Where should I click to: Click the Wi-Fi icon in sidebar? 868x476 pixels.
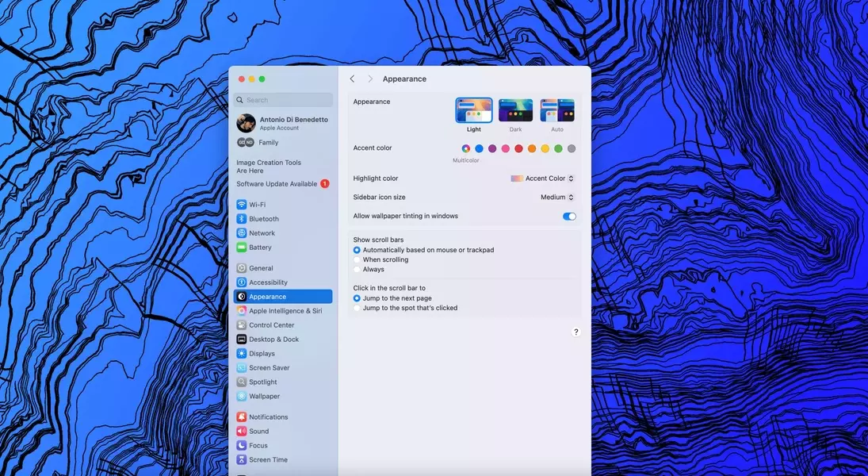click(x=242, y=205)
